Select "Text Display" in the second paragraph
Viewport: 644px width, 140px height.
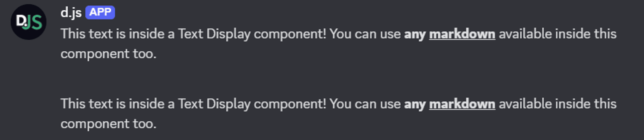(214, 104)
